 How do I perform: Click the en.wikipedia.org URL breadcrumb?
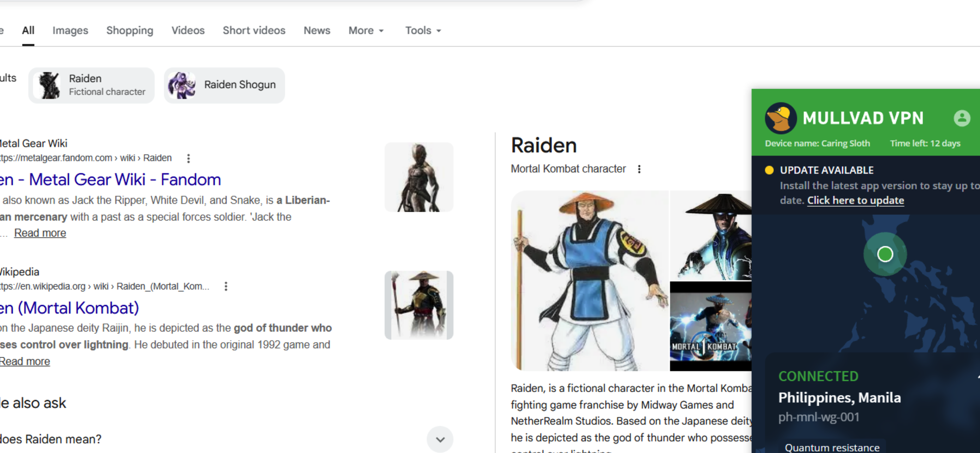pyautogui.click(x=104, y=286)
